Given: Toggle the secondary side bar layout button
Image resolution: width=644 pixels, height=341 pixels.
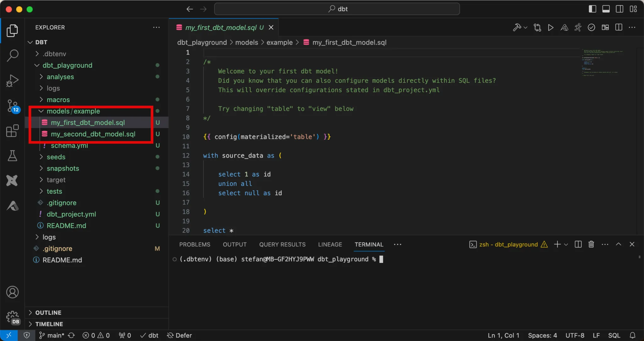Looking at the screenshot, I should coord(619,9).
